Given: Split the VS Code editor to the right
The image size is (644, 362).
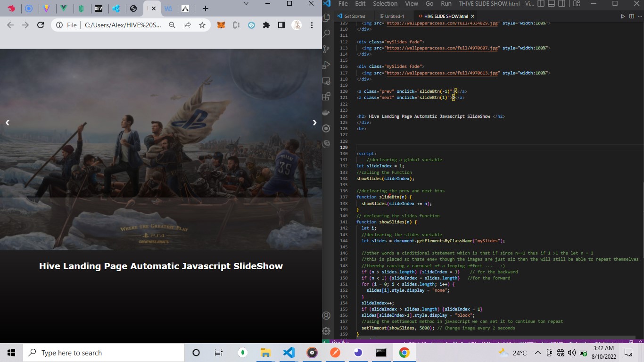Looking at the screenshot, I should pos(632,16).
